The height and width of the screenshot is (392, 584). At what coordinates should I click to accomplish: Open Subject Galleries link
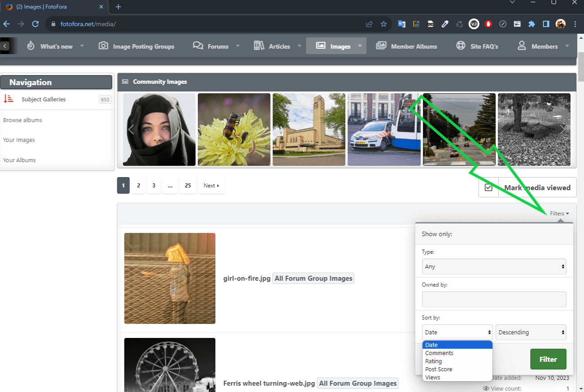click(44, 99)
